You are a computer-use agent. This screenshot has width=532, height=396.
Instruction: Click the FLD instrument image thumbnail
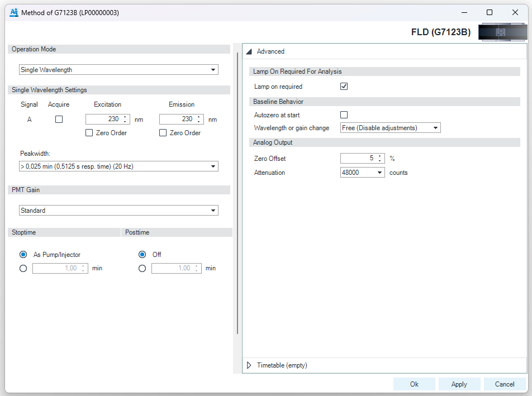tap(502, 32)
